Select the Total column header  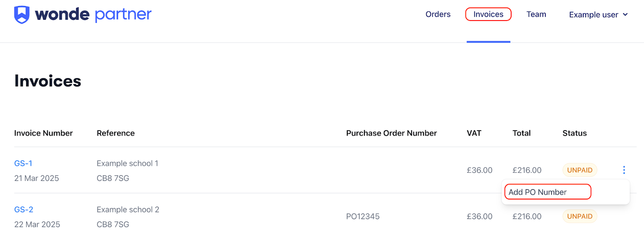click(521, 133)
